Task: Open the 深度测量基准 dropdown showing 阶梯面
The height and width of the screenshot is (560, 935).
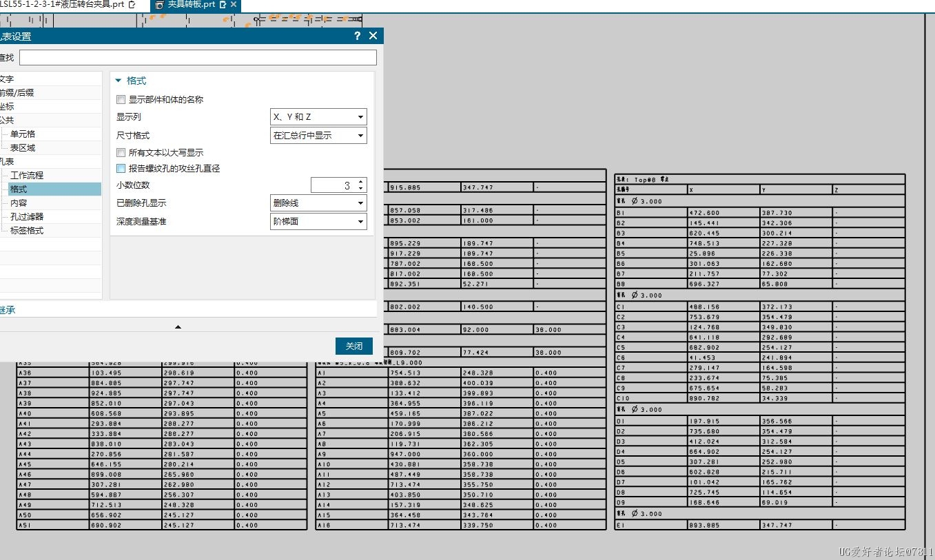Action: tap(318, 222)
